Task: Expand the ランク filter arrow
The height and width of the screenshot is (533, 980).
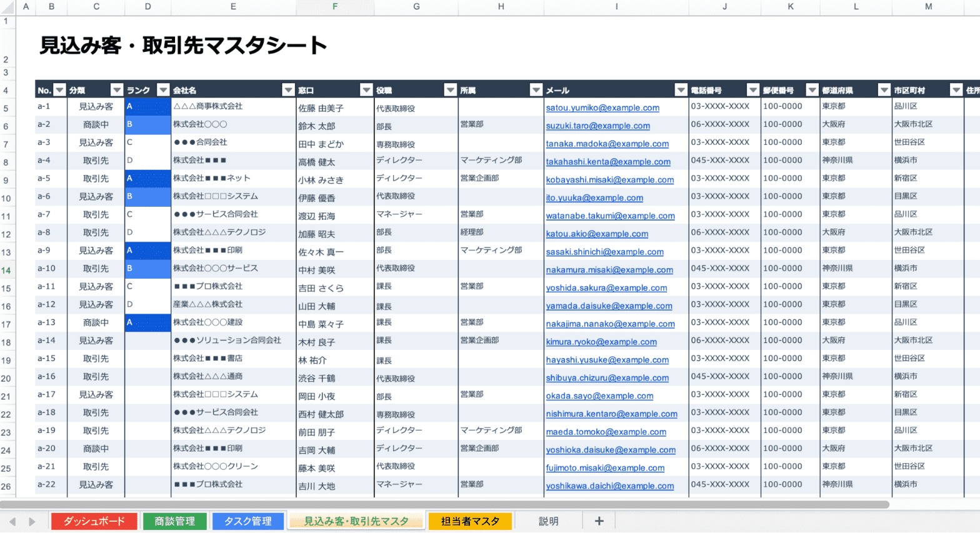Action: coord(162,90)
